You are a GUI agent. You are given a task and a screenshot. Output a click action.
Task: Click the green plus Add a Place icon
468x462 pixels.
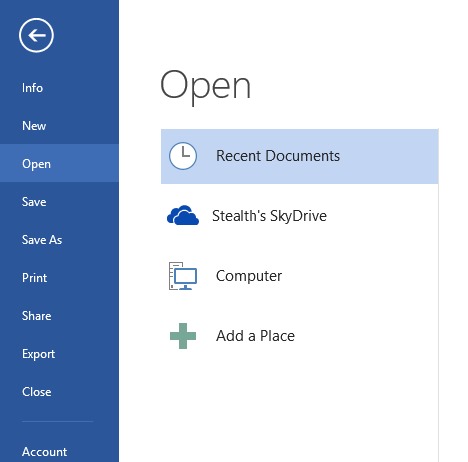pos(183,336)
